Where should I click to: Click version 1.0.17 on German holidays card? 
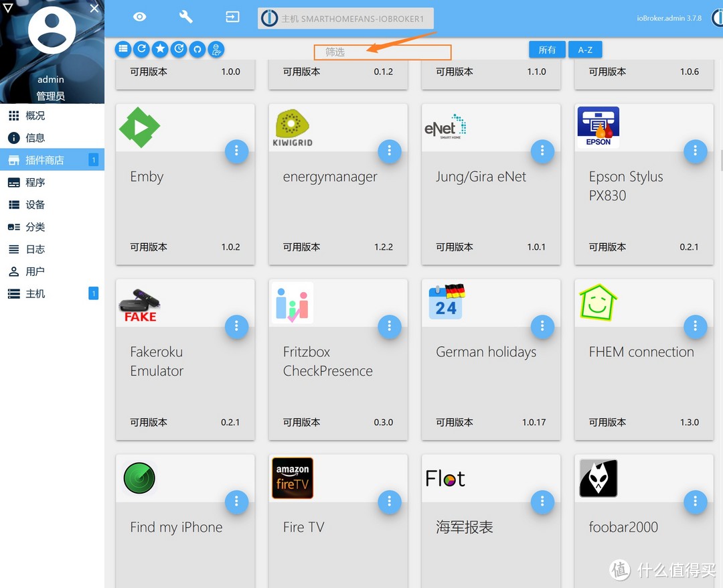534,423
